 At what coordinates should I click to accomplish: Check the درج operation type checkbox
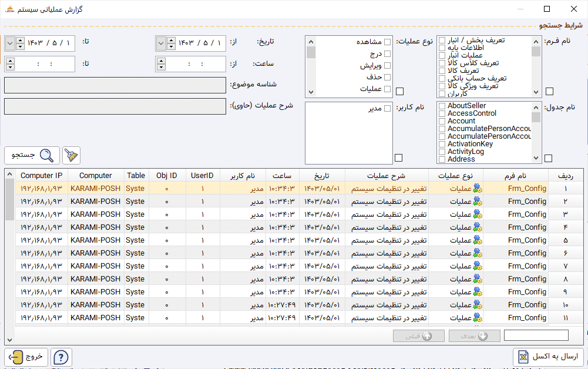tap(387, 54)
